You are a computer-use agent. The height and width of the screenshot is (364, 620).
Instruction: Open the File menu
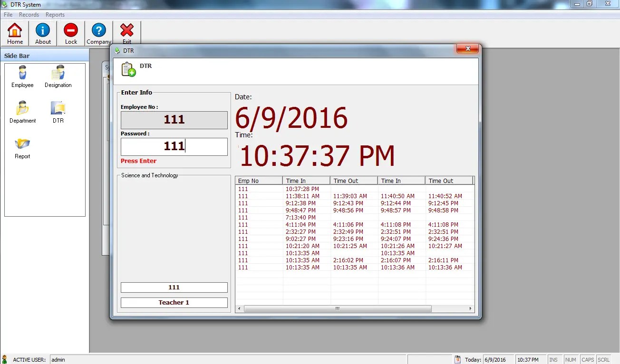[x=8, y=15]
